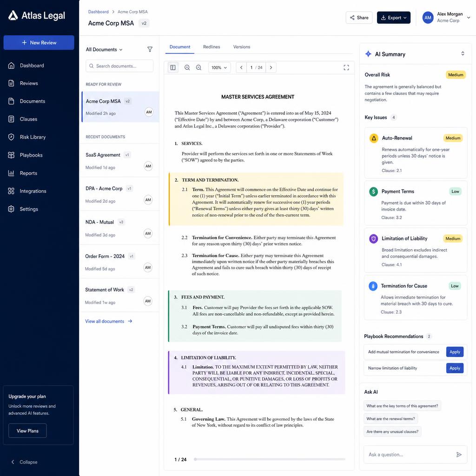Click the Payment Terms dollar icon
Image resolution: width=476 pixels, height=476 pixels.
(x=373, y=192)
